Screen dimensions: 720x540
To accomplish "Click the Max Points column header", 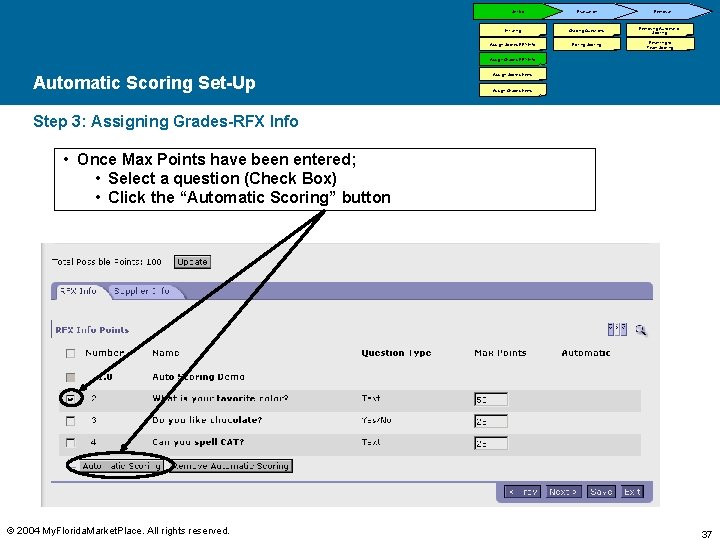I will tap(500, 353).
